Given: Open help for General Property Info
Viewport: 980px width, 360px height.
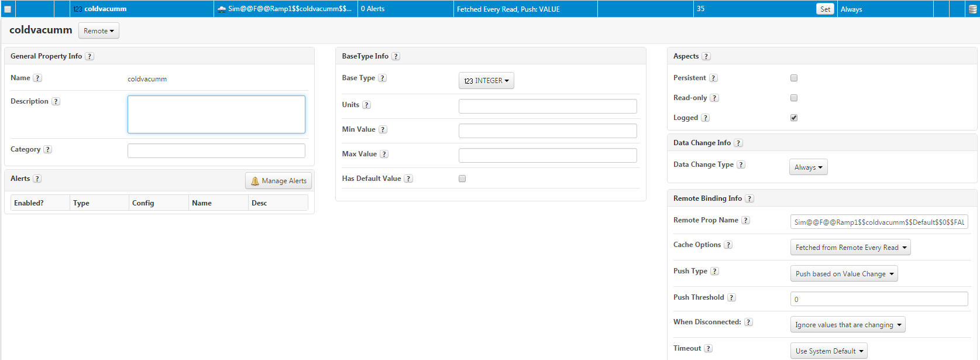Looking at the screenshot, I should (90, 56).
